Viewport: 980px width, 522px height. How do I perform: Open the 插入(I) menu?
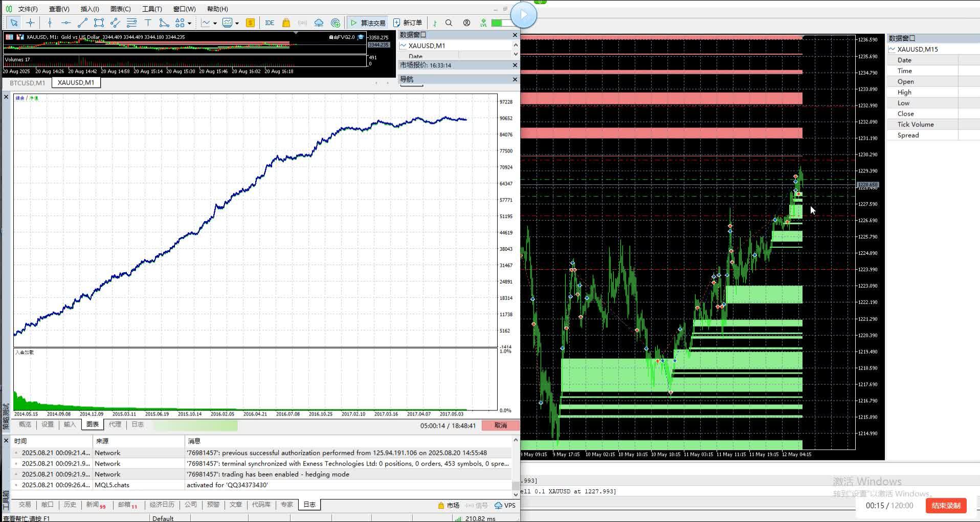pos(90,9)
